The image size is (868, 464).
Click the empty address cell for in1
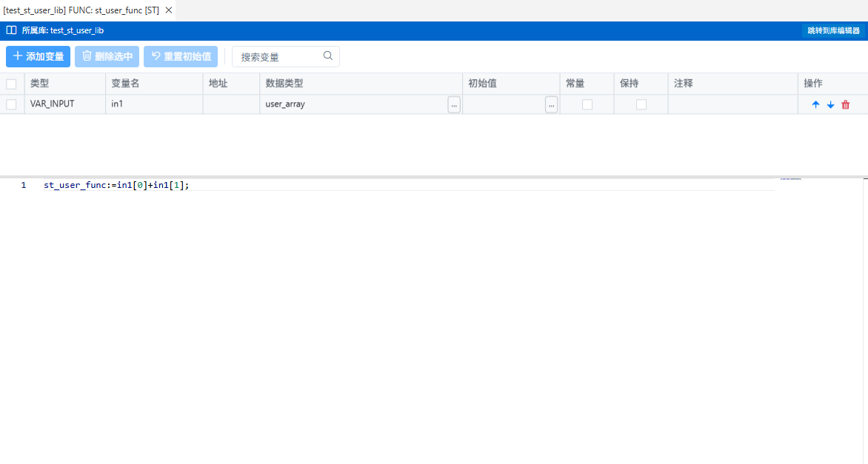[x=231, y=104]
